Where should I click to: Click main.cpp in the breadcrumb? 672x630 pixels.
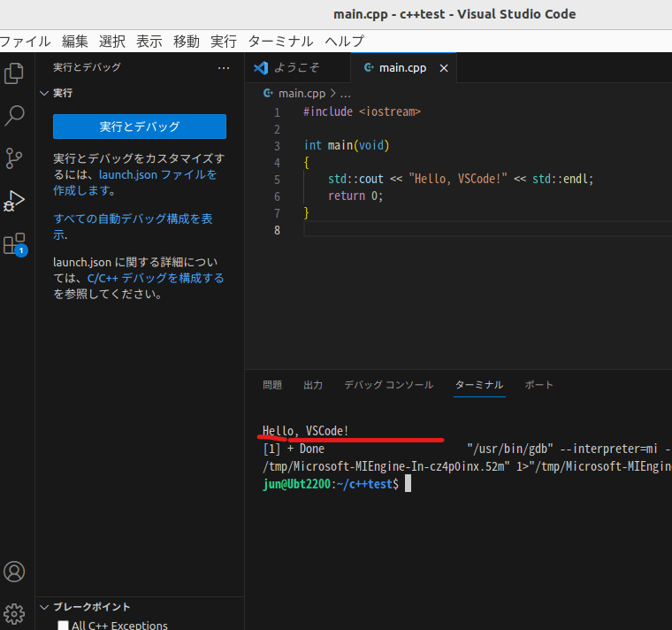tap(302, 94)
